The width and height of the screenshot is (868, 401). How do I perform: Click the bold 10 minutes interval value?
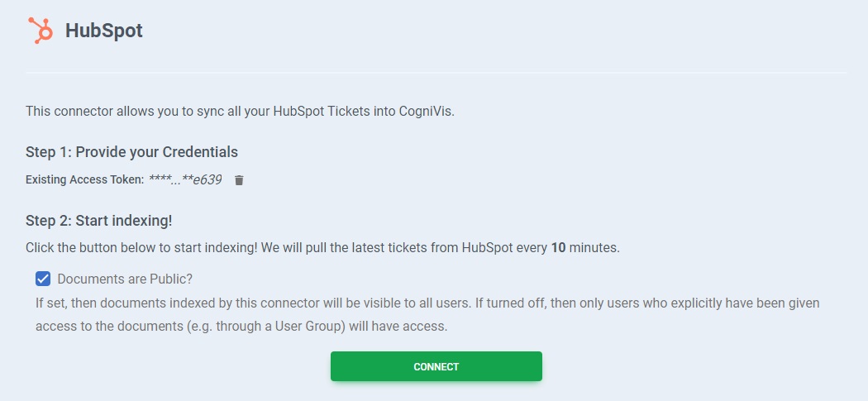558,247
